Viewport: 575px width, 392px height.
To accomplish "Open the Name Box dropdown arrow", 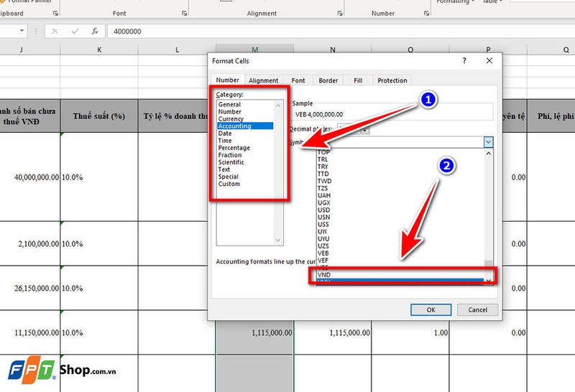I will tap(23, 32).
